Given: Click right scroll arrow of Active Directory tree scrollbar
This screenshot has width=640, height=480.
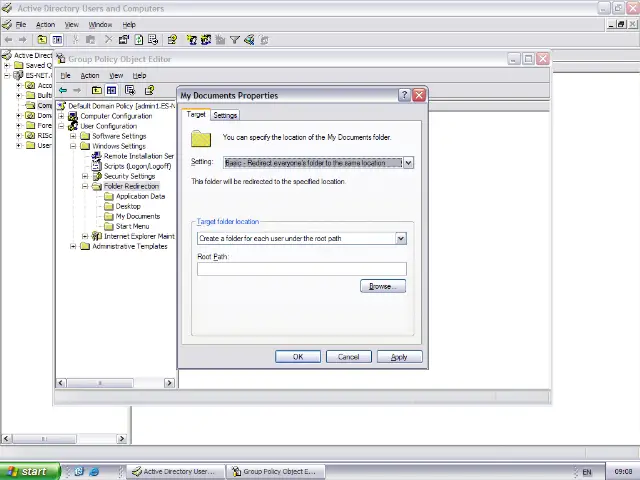Looking at the screenshot, I should (x=122, y=439).
